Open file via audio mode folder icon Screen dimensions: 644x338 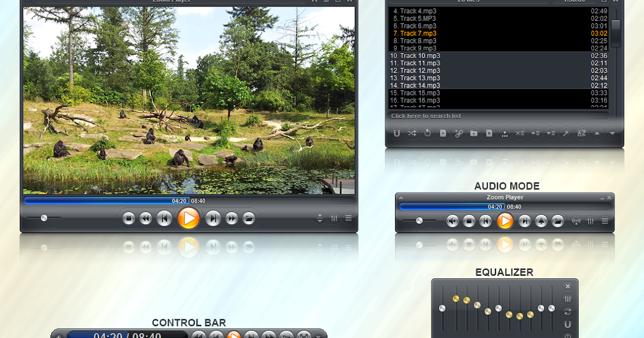click(558, 221)
